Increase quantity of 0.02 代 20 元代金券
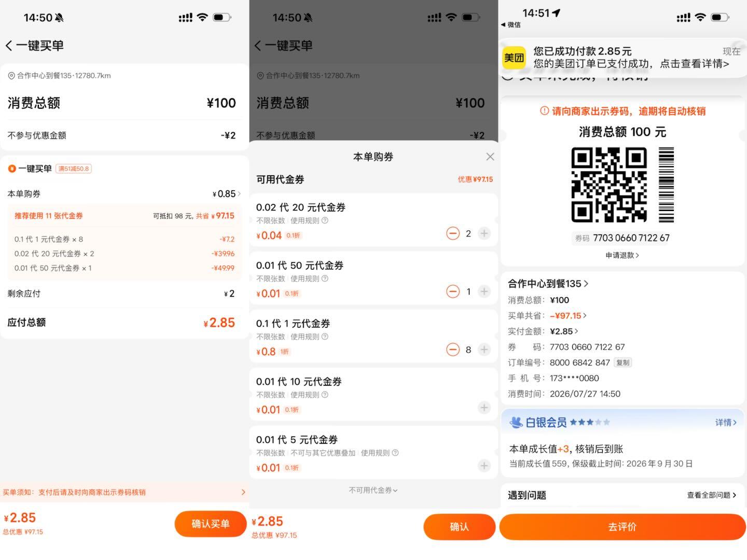This screenshot has height=560, width=747. point(484,233)
